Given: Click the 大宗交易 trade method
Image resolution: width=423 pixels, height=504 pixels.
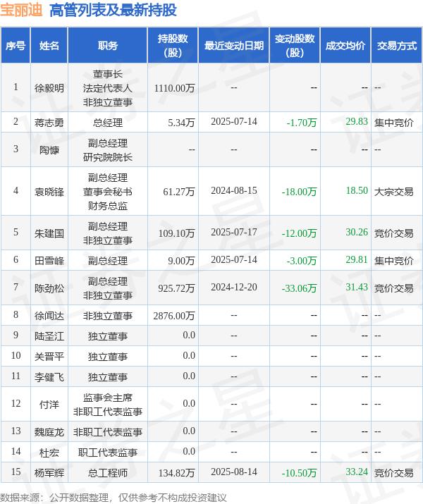Looking at the screenshot, I should [394, 192].
